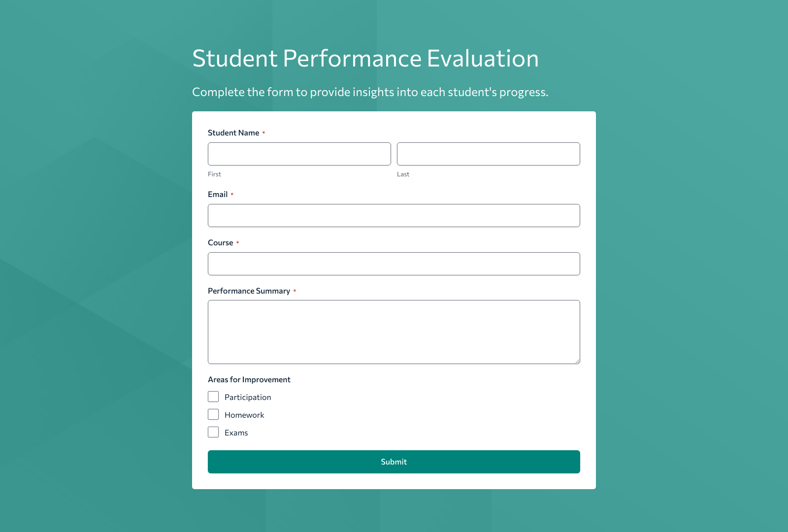Click the 'First' helper text under the name field

click(214, 174)
